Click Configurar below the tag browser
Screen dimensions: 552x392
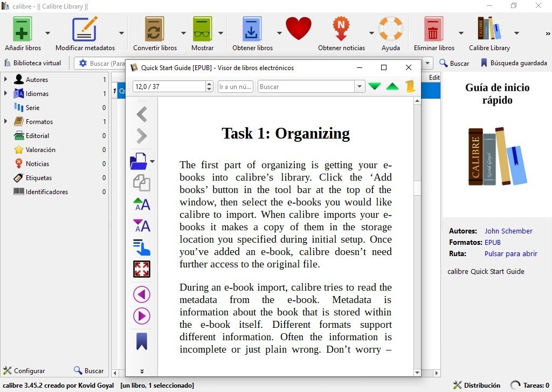tap(24, 370)
